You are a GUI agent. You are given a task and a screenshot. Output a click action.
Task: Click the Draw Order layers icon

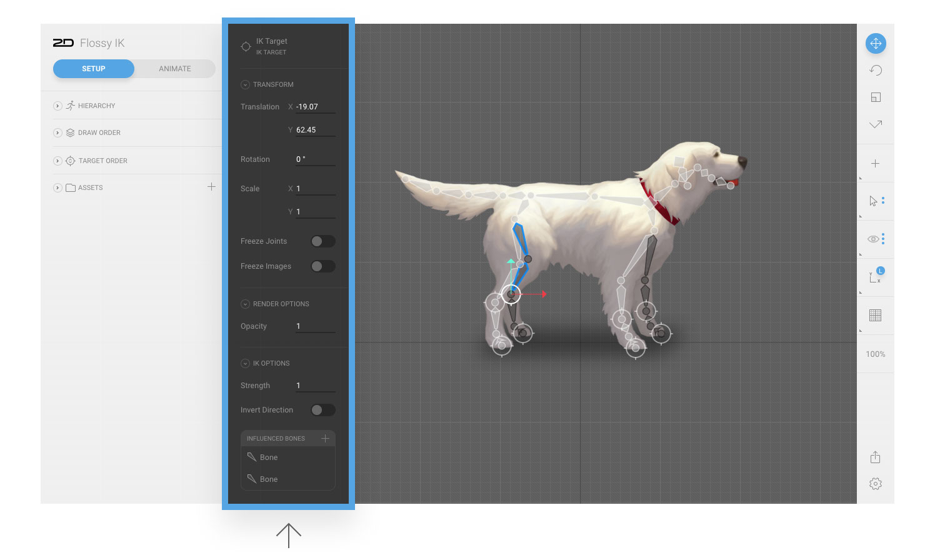click(70, 132)
